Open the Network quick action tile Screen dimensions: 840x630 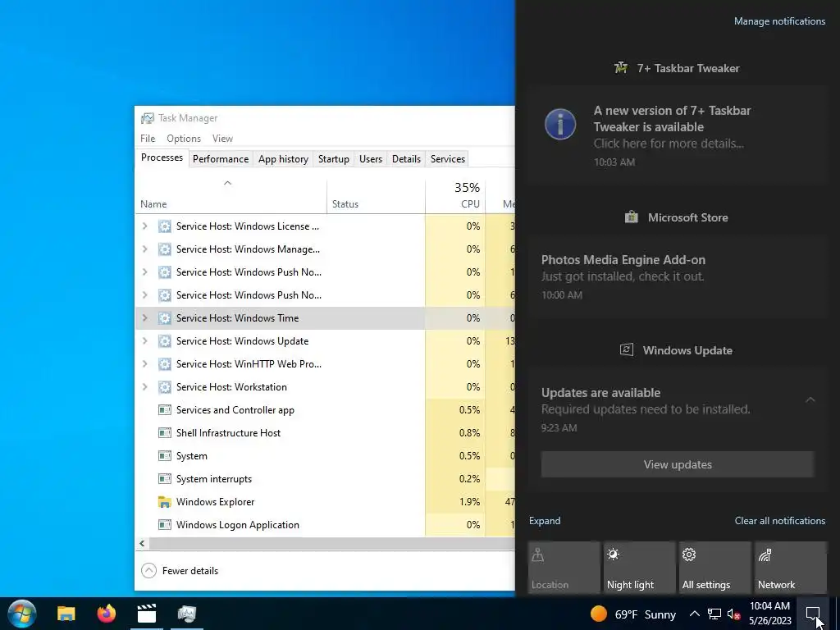790,568
